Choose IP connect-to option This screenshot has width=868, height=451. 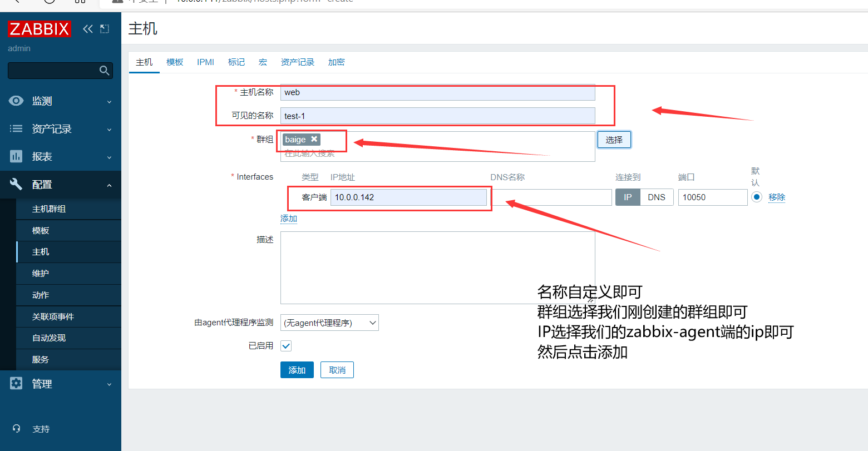point(628,197)
